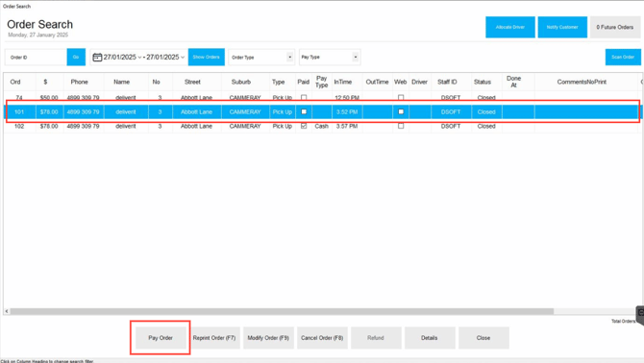Screen dimensions: 644x363
Task: Open order Details button
Action: tap(430, 338)
